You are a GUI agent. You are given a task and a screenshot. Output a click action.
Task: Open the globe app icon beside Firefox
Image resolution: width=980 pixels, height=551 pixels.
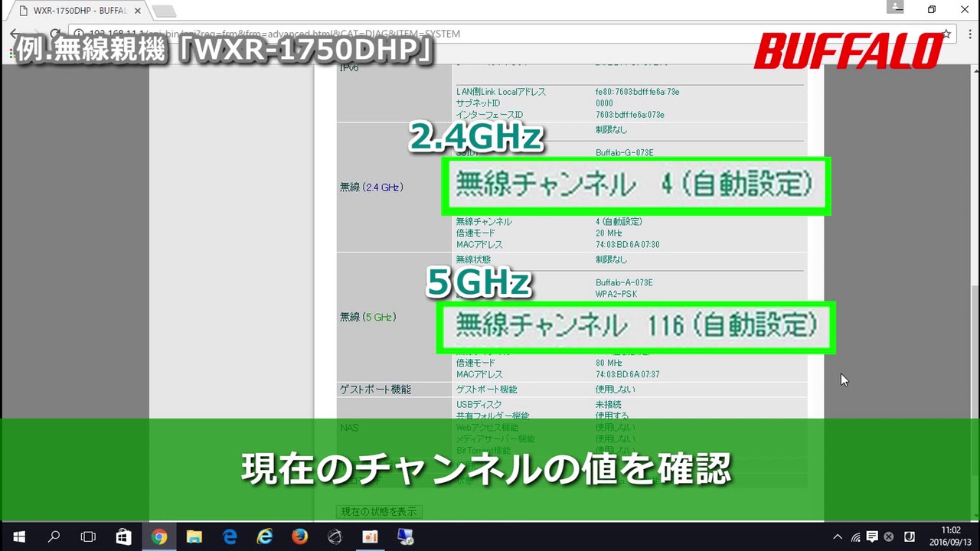click(335, 536)
